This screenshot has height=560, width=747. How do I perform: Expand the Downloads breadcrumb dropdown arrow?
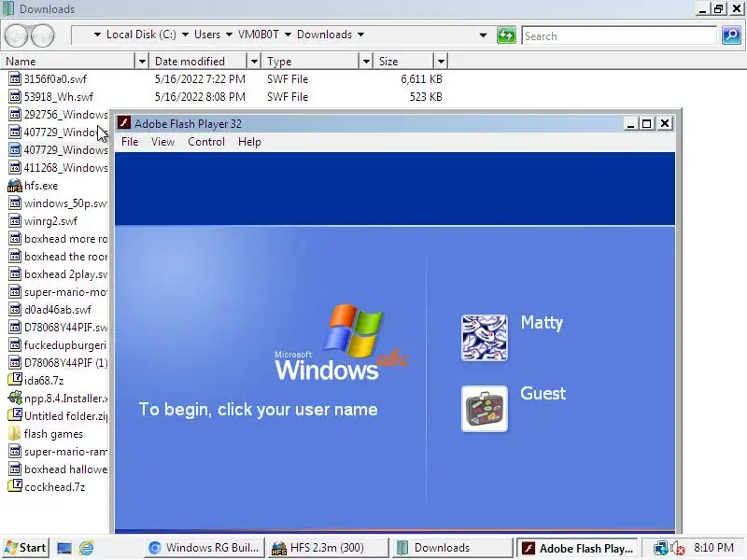click(360, 35)
